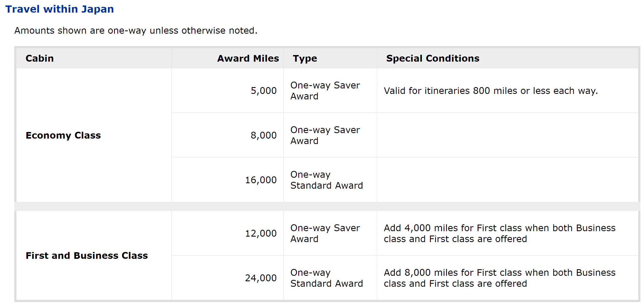
Task: Select the Saver Award type for 12,000 miles
Action: pyautogui.click(x=325, y=233)
